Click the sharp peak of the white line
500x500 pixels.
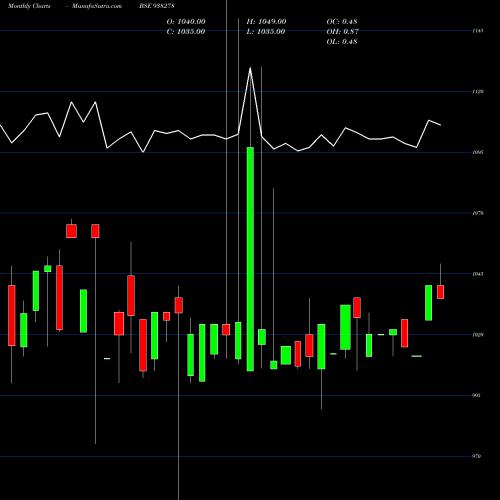click(x=250, y=68)
